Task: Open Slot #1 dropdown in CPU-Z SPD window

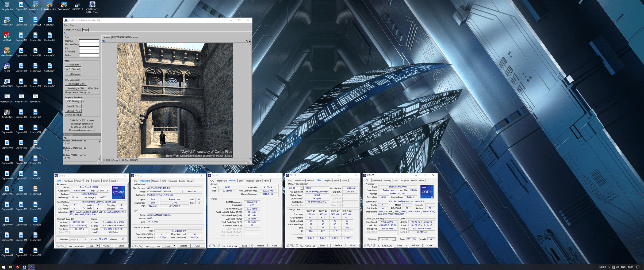Action: click(x=296, y=188)
